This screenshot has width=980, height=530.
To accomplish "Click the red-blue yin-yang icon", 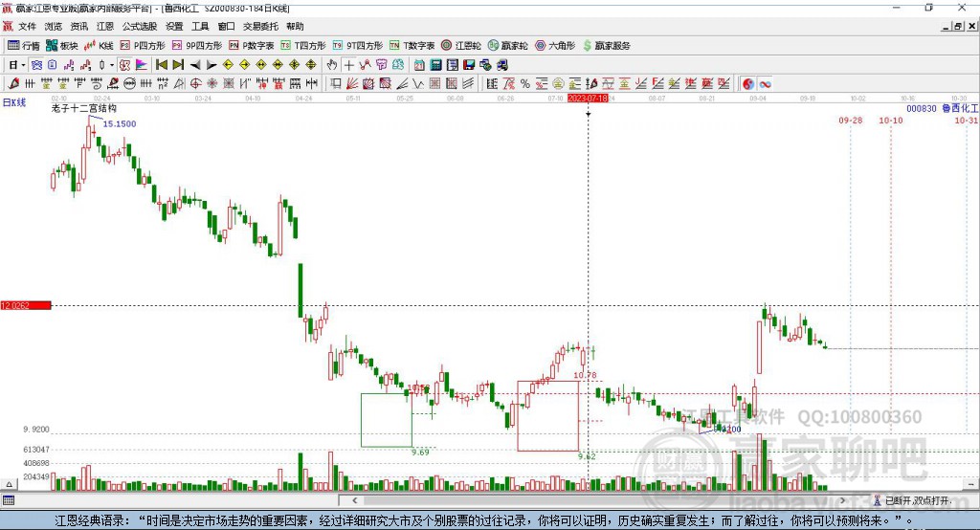I will (748, 84).
